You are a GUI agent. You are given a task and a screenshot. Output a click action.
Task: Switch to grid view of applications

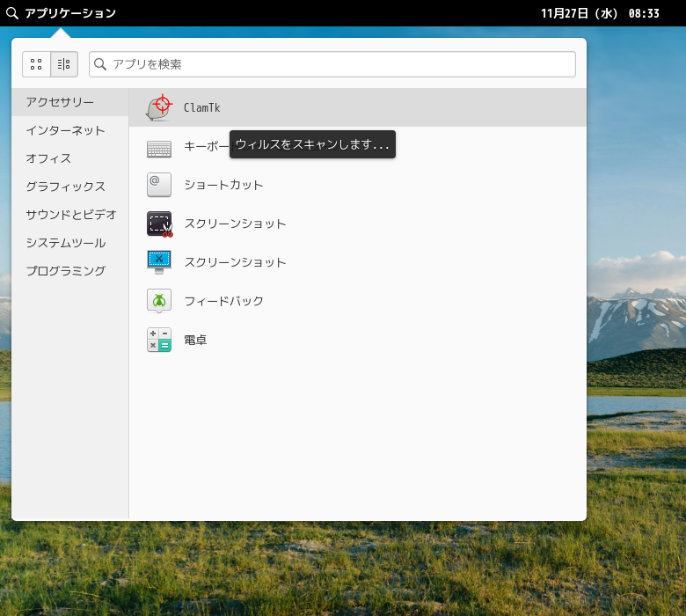pos(36,64)
